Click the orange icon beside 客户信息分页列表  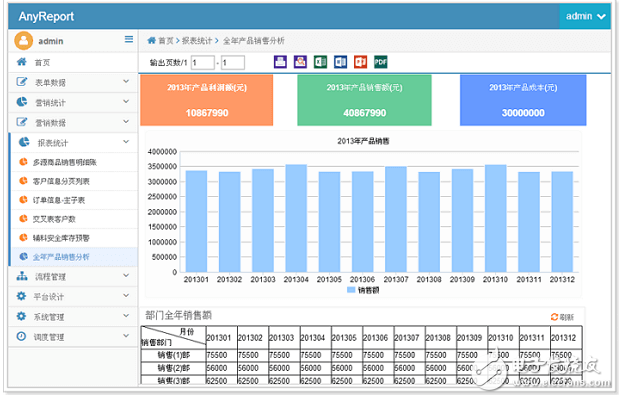coord(23,181)
